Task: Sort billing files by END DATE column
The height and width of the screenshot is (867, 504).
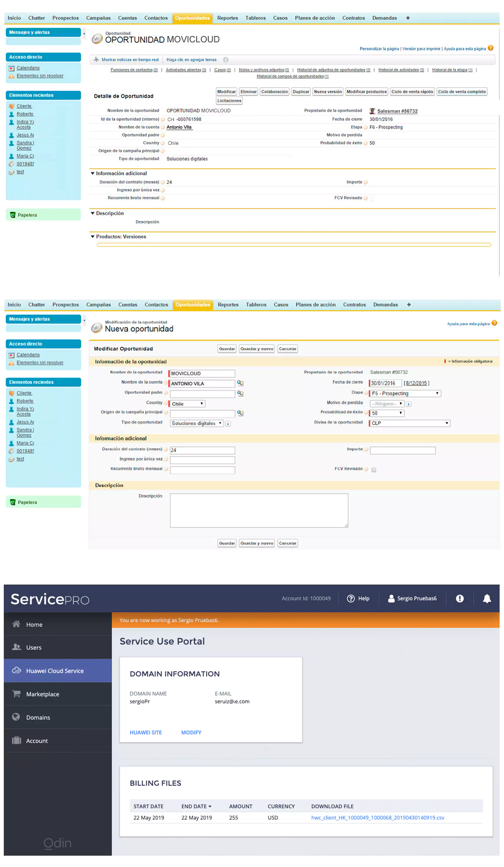Action: click(x=196, y=806)
